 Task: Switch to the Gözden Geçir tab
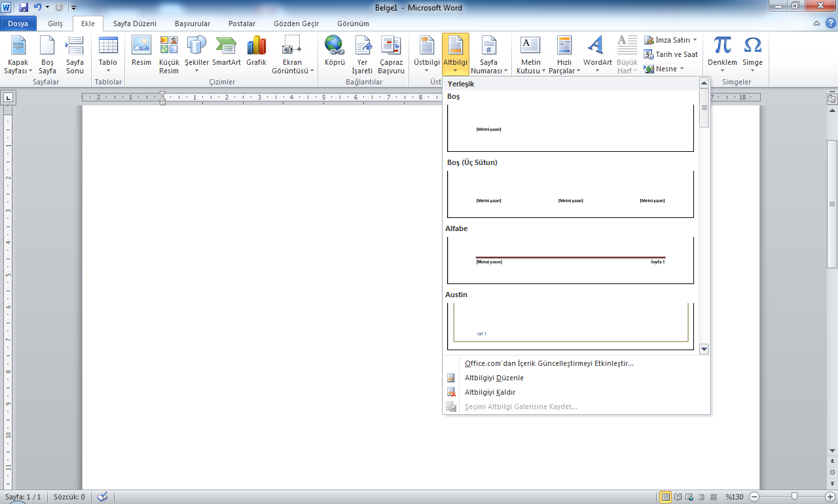coord(296,23)
